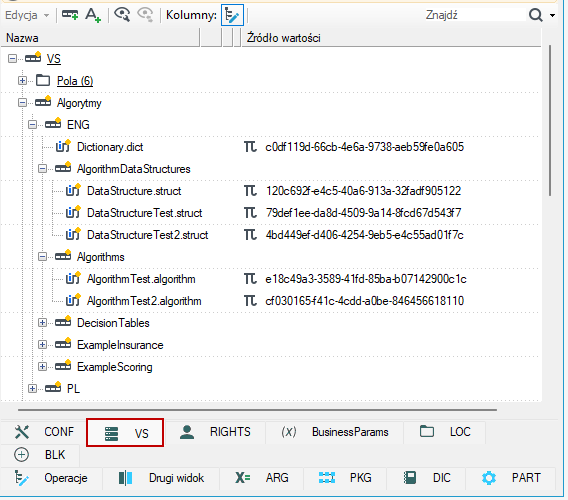The image size is (568, 500).
Task: Click the Pola folder icon
Action: point(43,80)
